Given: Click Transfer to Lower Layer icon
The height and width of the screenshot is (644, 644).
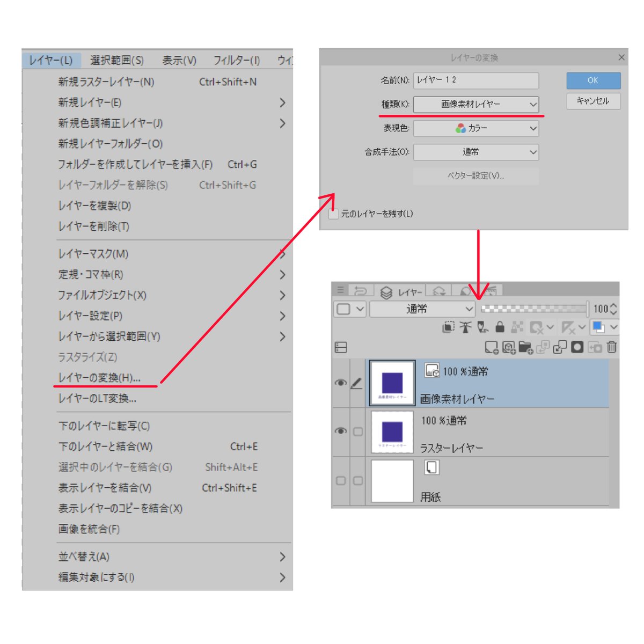Looking at the screenshot, I should point(543,347).
